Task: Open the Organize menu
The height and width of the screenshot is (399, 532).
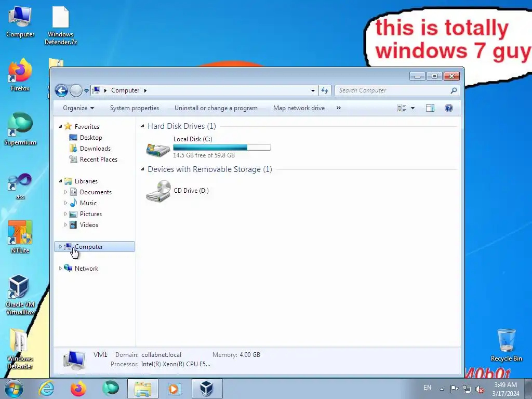Action: [x=78, y=108]
